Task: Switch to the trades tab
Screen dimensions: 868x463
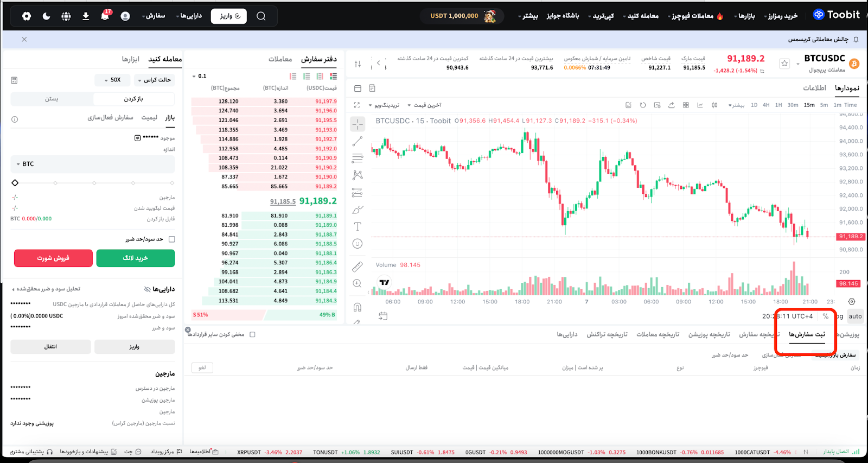Action: click(280, 59)
